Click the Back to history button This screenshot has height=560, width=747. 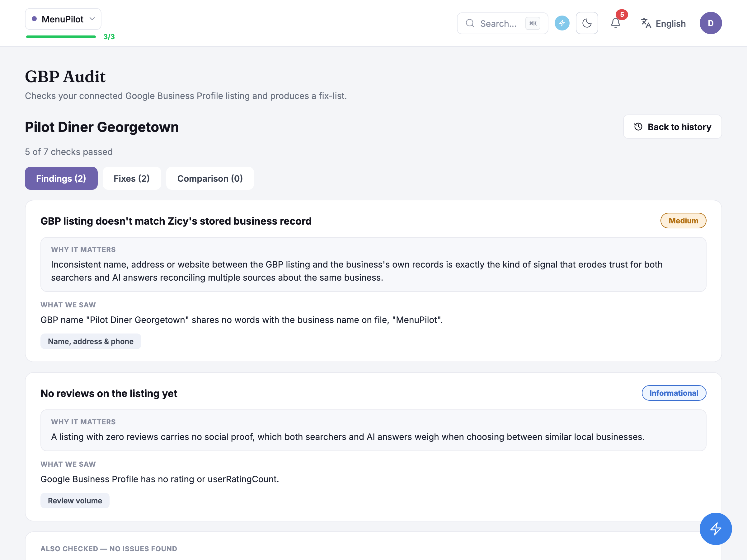tap(672, 127)
